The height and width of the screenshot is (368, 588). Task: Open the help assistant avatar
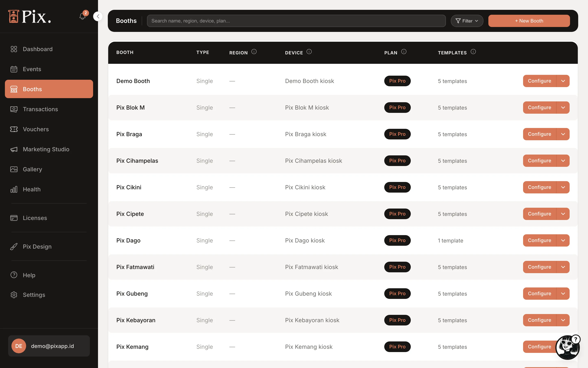coord(568,347)
